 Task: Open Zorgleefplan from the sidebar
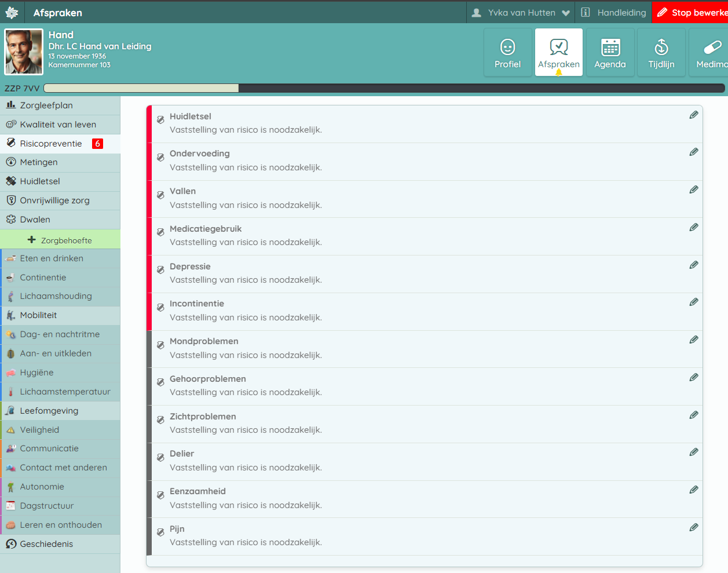[46, 105]
